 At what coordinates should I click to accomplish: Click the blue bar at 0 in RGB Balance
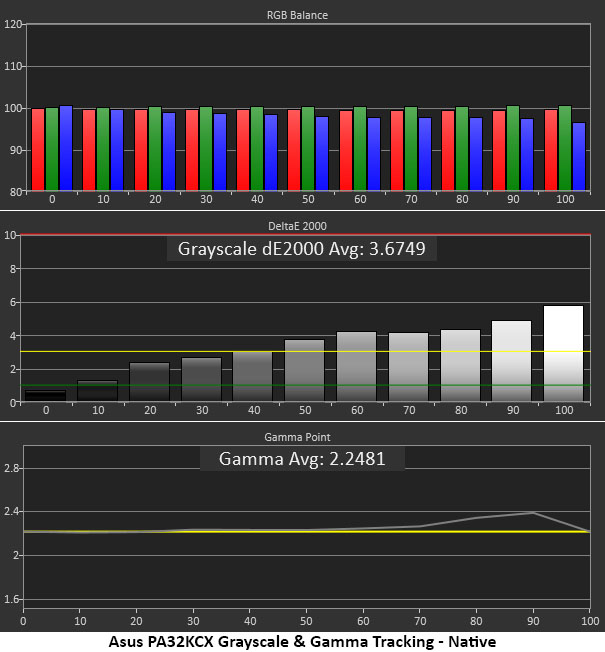pyautogui.click(x=66, y=148)
